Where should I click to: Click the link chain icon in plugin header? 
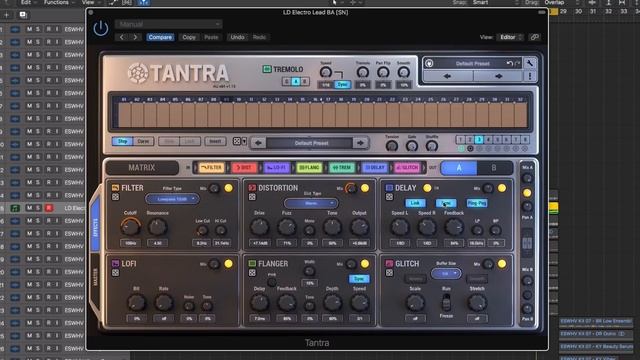pyautogui.click(x=534, y=37)
